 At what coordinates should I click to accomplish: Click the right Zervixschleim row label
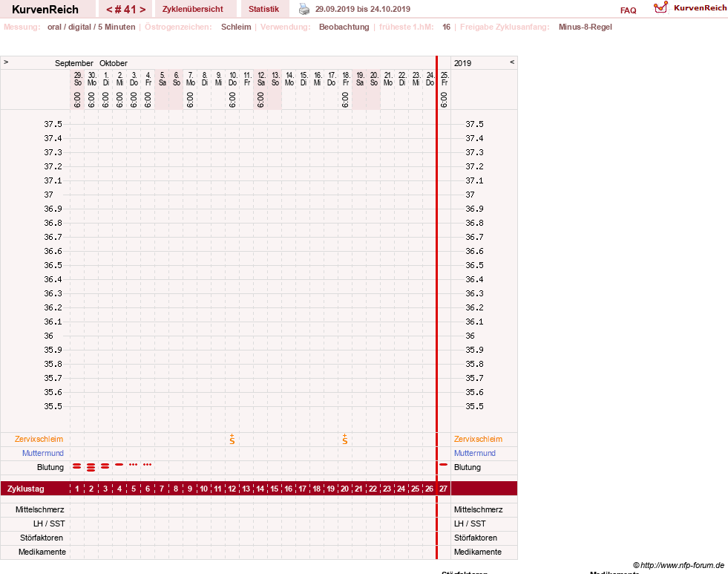(x=478, y=439)
